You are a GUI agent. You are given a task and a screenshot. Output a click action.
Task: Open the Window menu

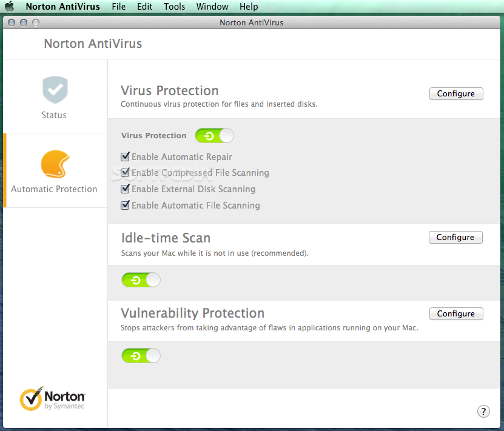[x=212, y=7]
